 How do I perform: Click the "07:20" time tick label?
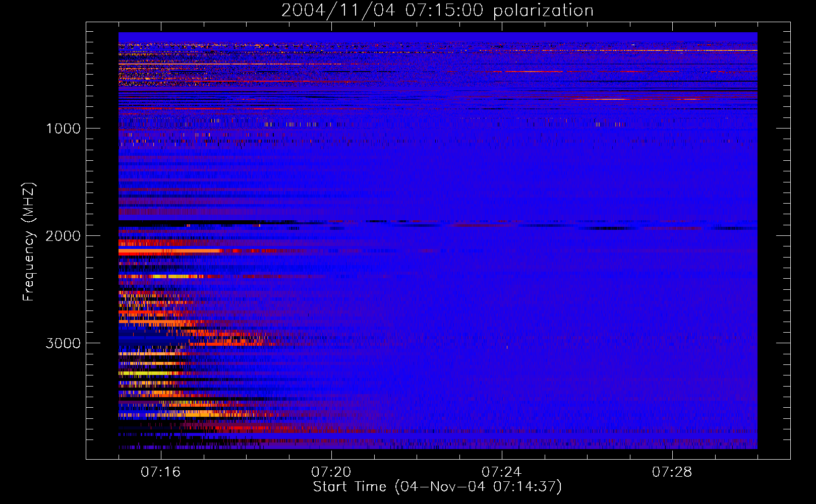331,472
